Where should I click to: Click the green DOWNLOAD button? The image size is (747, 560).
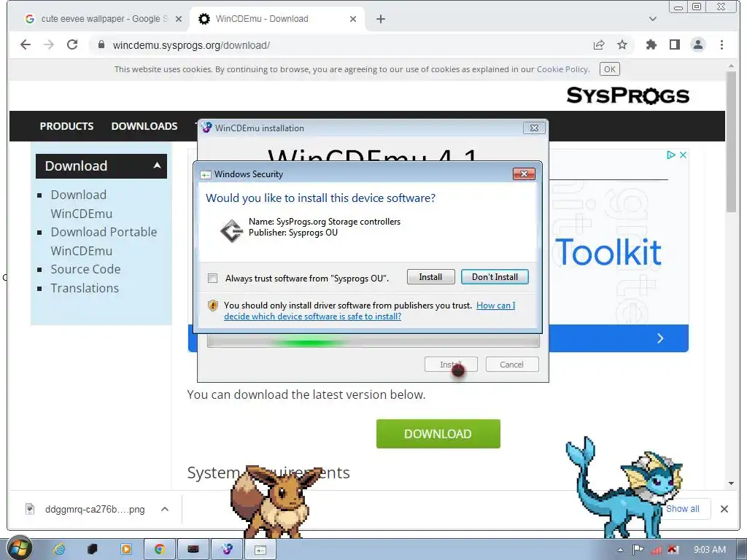pyautogui.click(x=438, y=434)
